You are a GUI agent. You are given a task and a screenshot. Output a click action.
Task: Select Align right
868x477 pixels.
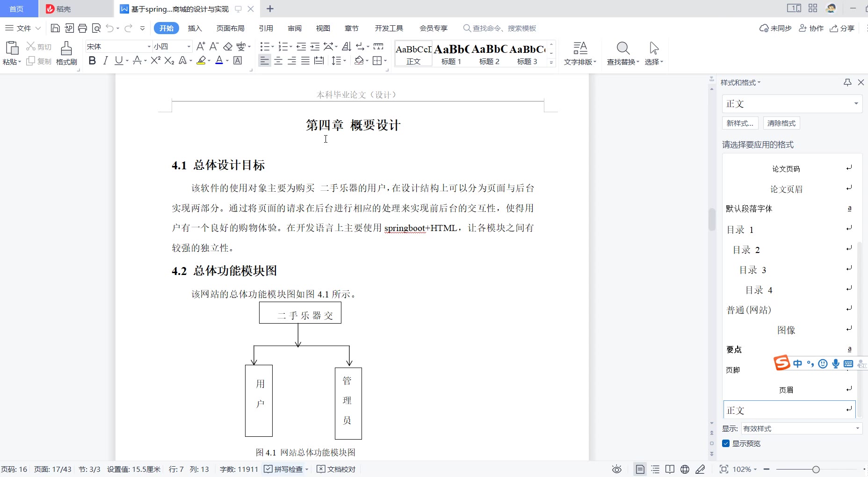point(292,60)
